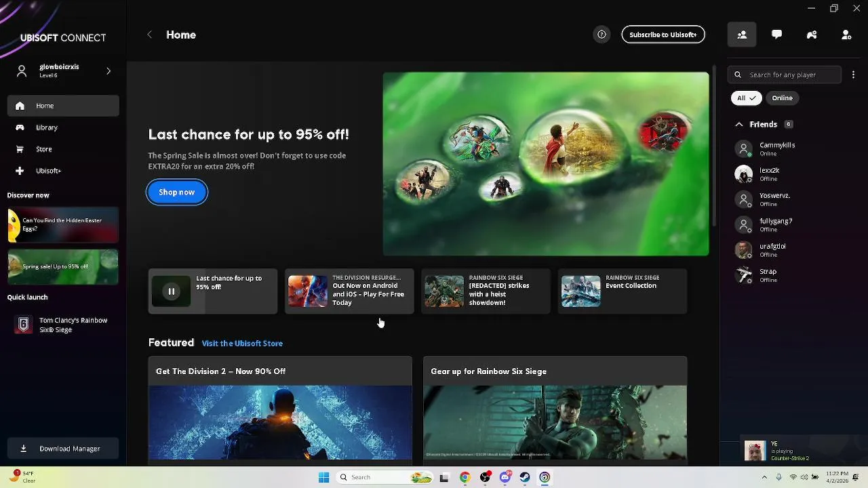
Task: Open Library in sidebar
Action: click(x=63, y=127)
